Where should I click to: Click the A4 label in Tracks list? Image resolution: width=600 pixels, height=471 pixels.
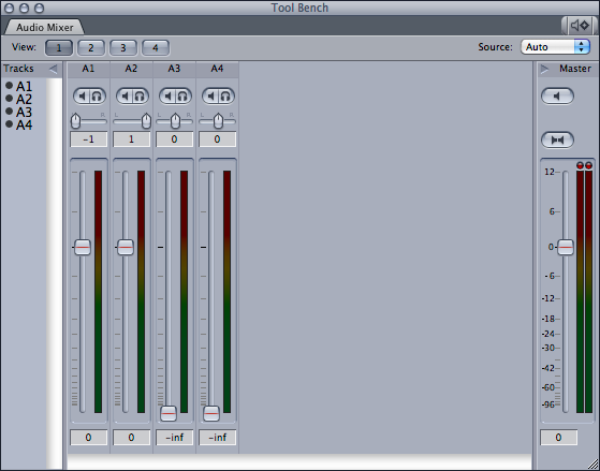click(x=24, y=125)
